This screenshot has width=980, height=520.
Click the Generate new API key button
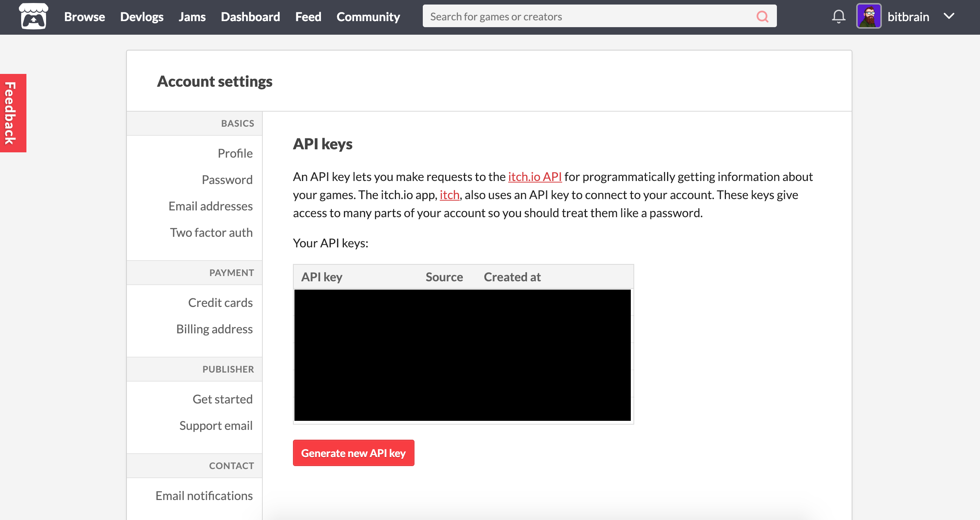[354, 453]
